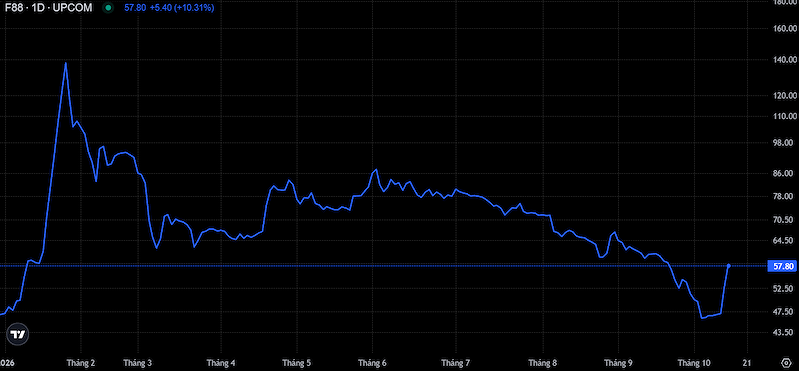Image resolution: width=799 pixels, height=371 pixels.
Task: Click the 140.00 price axis label
Action: pos(784,60)
